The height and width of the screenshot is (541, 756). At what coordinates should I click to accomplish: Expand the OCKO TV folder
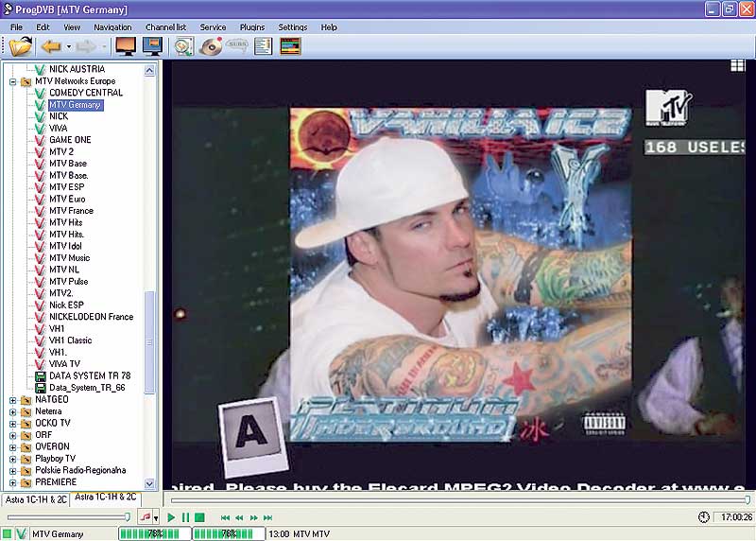click(13, 424)
